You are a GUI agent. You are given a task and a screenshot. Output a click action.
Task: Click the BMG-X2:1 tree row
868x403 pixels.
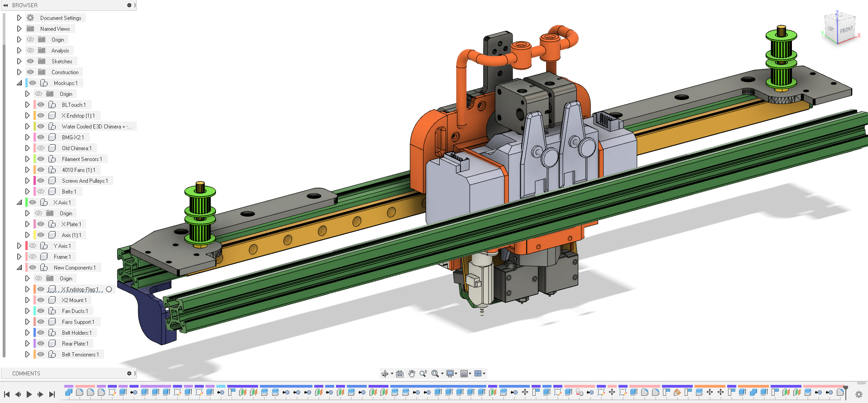61,137
